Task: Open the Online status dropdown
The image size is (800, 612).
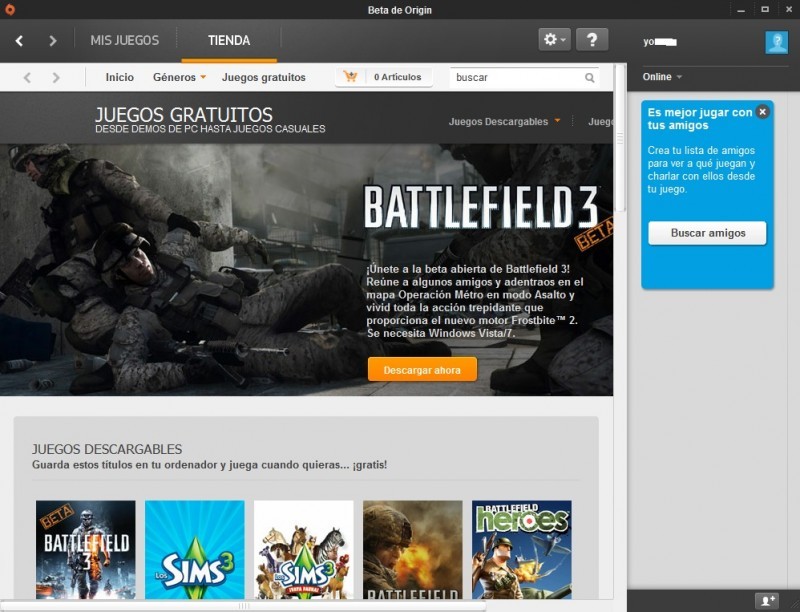Action: click(662, 76)
